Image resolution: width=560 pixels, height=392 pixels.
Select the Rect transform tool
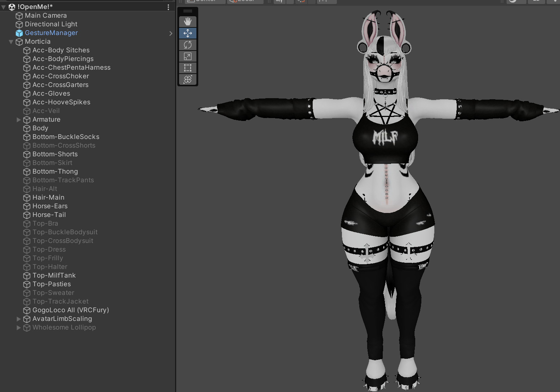pos(188,68)
